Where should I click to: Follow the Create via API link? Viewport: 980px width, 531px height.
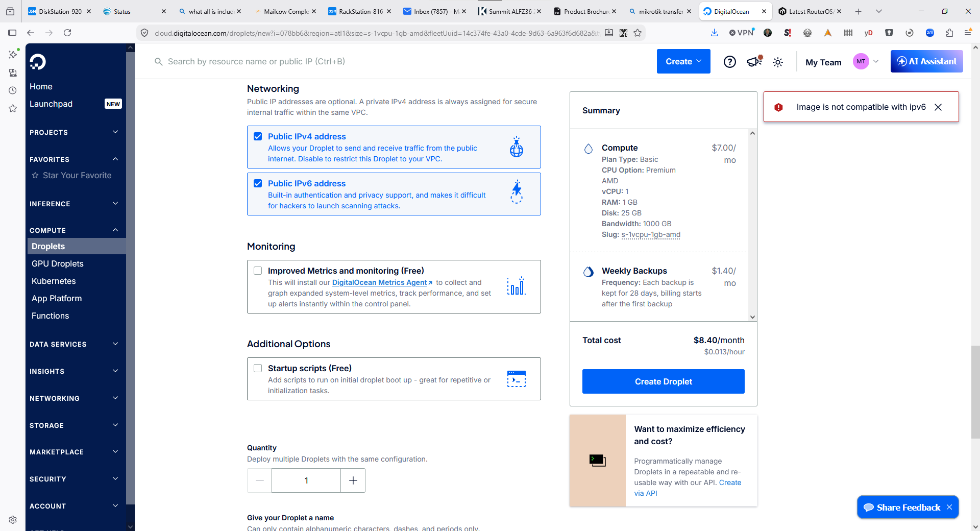(x=688, y=488)
